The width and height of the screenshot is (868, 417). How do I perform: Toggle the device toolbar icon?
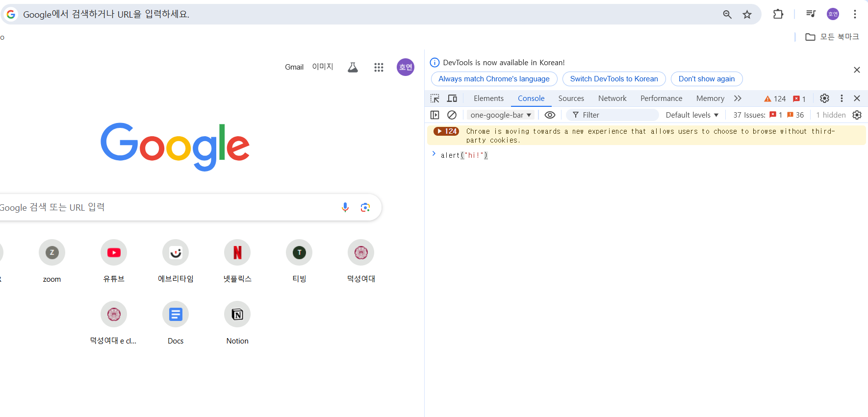click(452, 98)
